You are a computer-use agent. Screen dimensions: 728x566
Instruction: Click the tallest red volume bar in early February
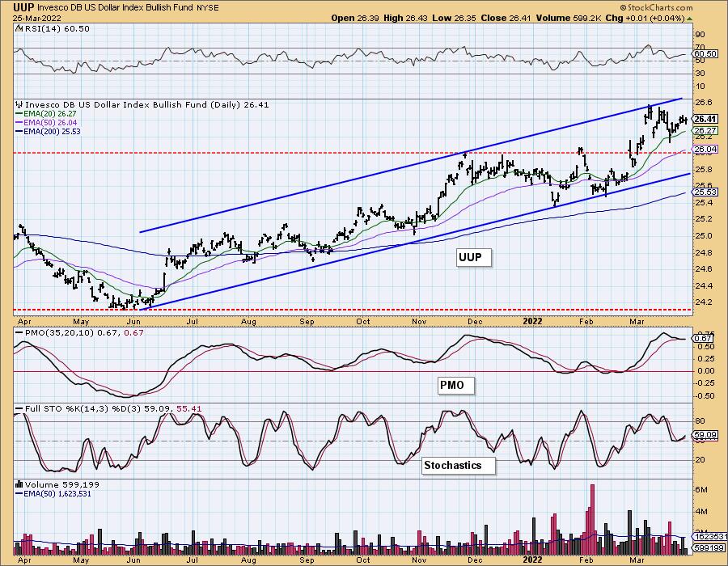[592, 520]
